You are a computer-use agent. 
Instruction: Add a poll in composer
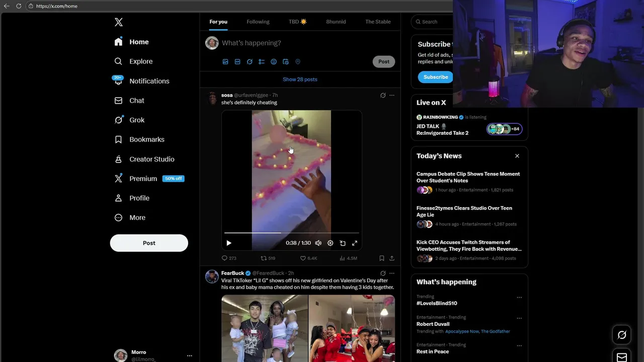tap(262, 62)
